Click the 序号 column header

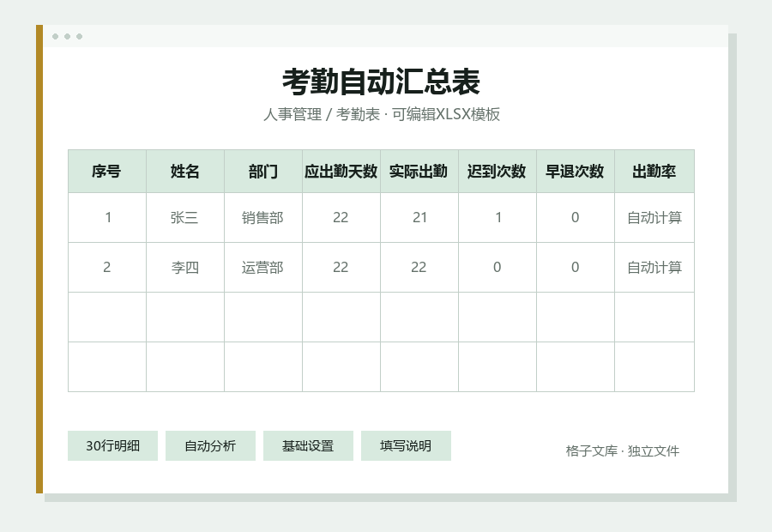point(107,172)
